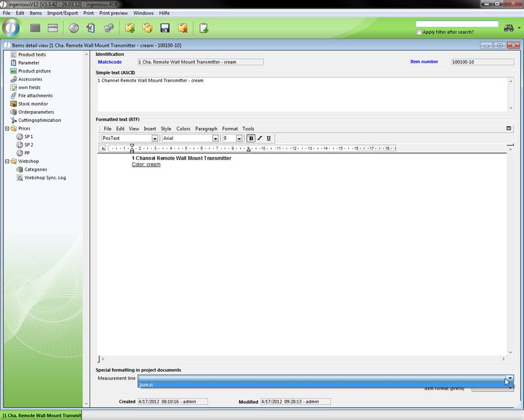Image resolution: width=524 pixels, height=420 pixels.
Task: Click the dollar coin toolbar icon
Action: pyautogui.click(x=74, y=28)
